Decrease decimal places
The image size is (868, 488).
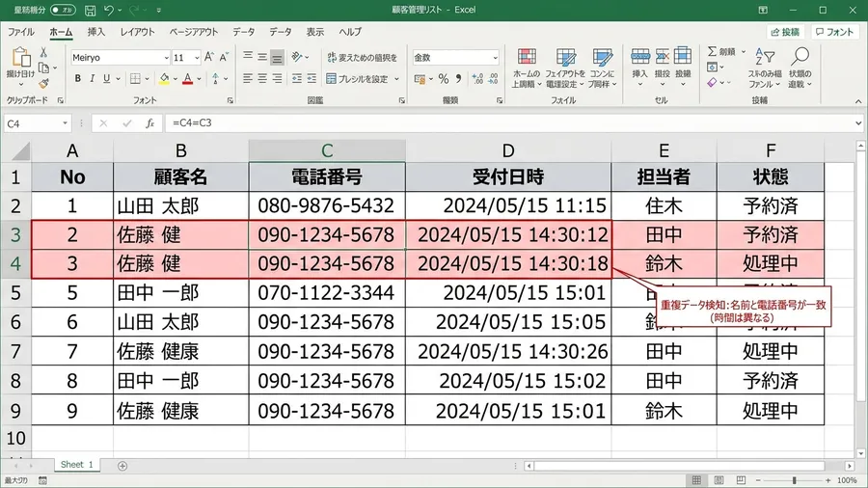493,79
